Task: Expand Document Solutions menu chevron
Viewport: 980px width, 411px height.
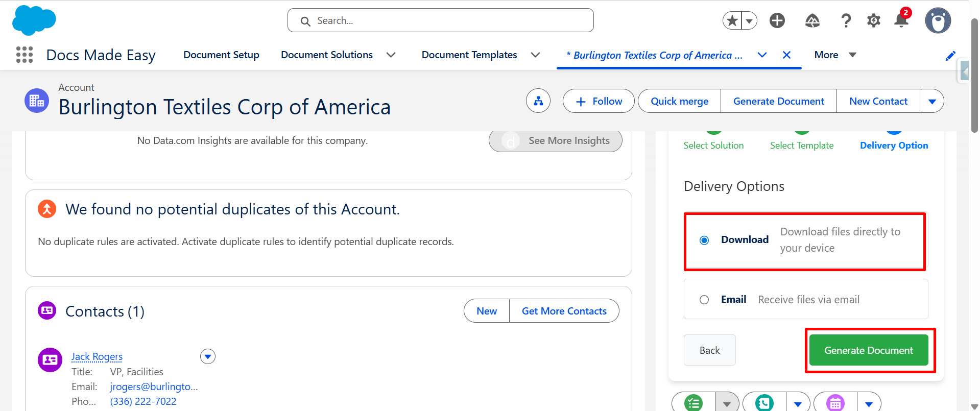Action: [x=391, y=55]
